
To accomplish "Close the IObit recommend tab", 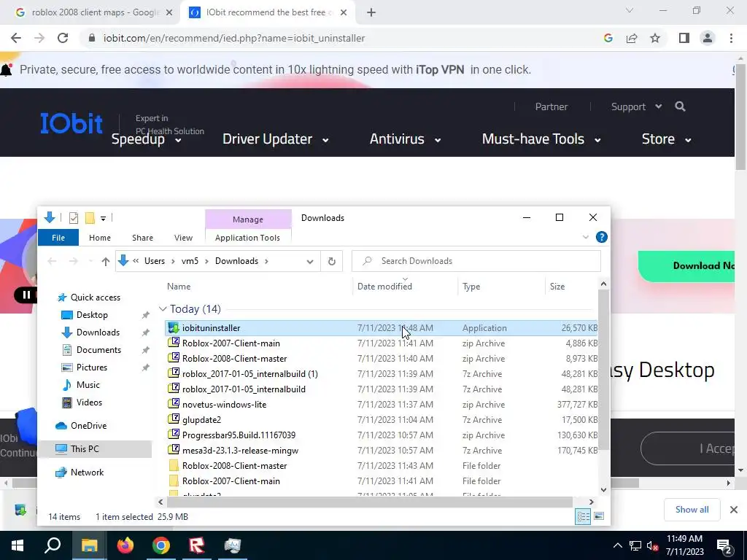I will click(343, 13).
